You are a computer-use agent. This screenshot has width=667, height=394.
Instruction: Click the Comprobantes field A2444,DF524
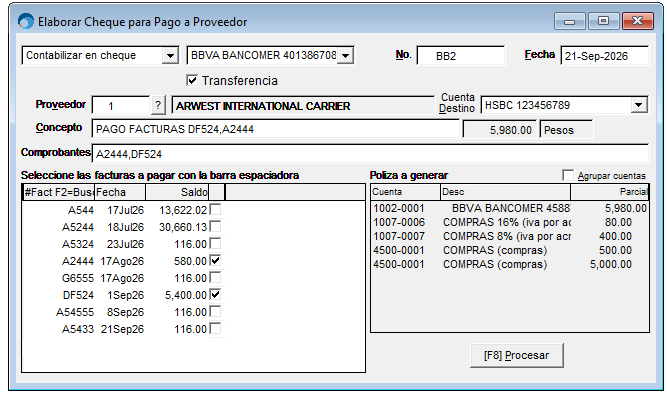click(370, 154)
